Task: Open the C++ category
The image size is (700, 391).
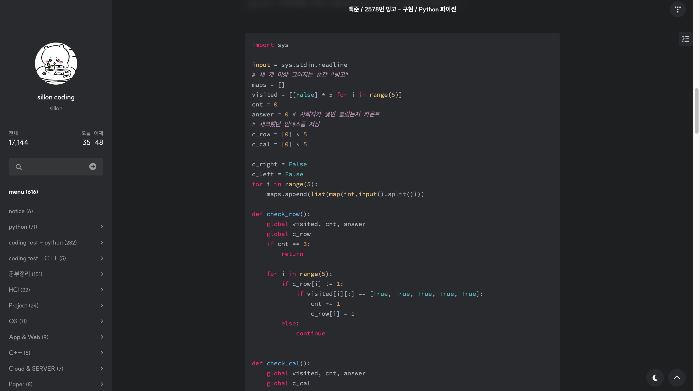Action: click(x=20, y=353)
